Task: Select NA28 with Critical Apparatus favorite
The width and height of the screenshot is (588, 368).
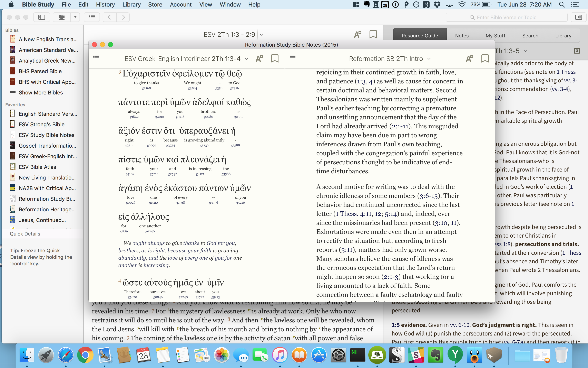Action: 43,188
